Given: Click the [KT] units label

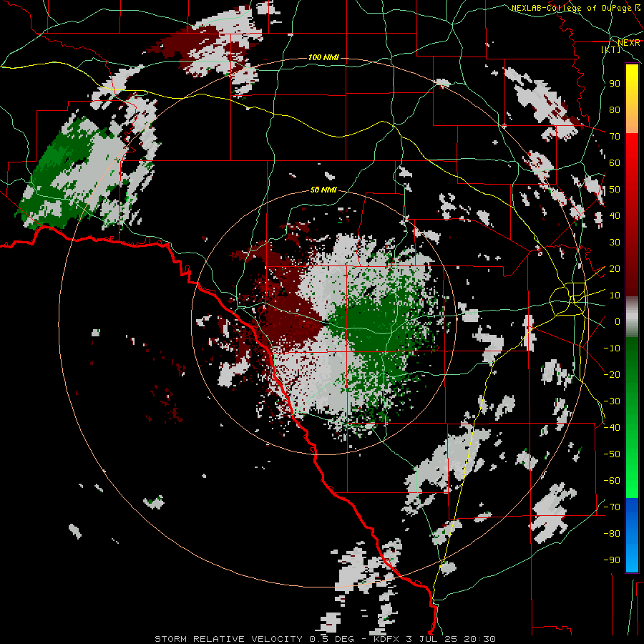Looking at the screenshot, I should [611, 49].
